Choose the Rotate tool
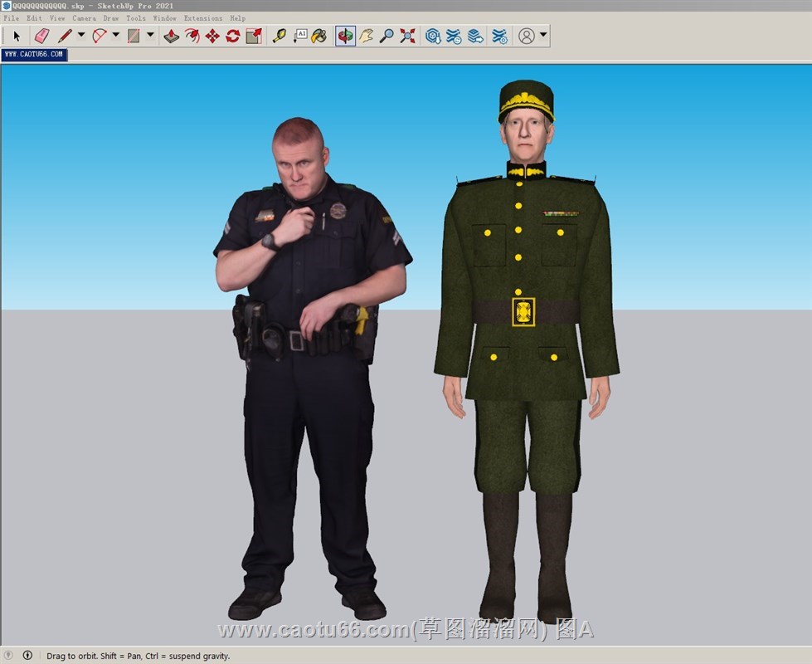Image resolution: width=812 pixels, height=664 pixels. (x=233, y=36)
